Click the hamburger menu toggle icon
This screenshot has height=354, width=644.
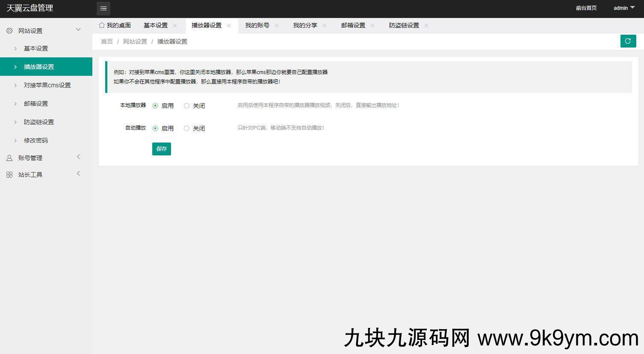click(103, 9)
